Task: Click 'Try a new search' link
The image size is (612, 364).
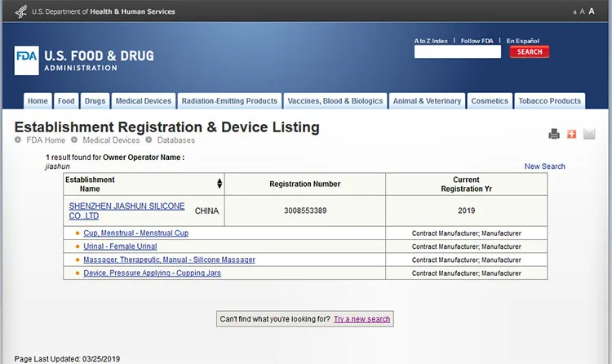Action: [x=361, y=319]
